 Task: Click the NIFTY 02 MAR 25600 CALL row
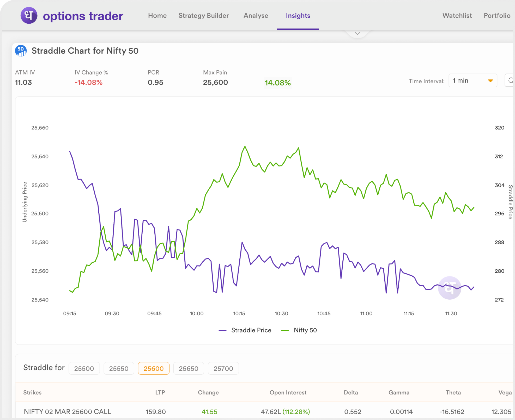pos(68,412)
